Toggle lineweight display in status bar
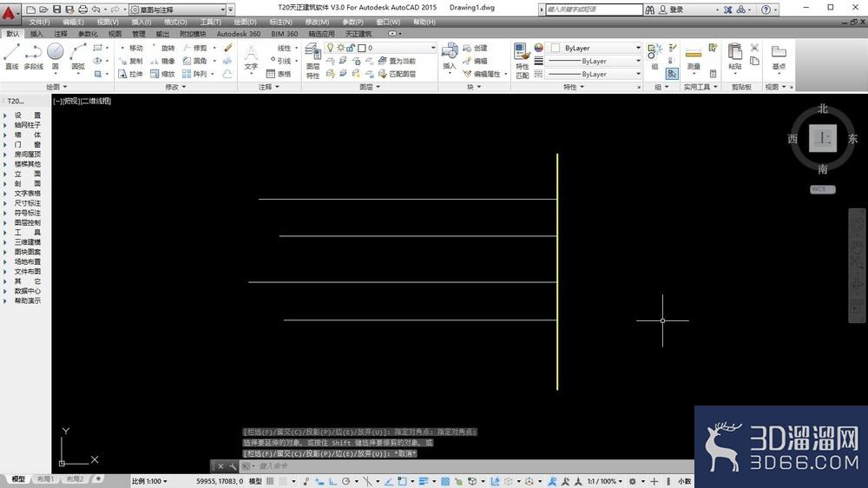 coord(424,481)
